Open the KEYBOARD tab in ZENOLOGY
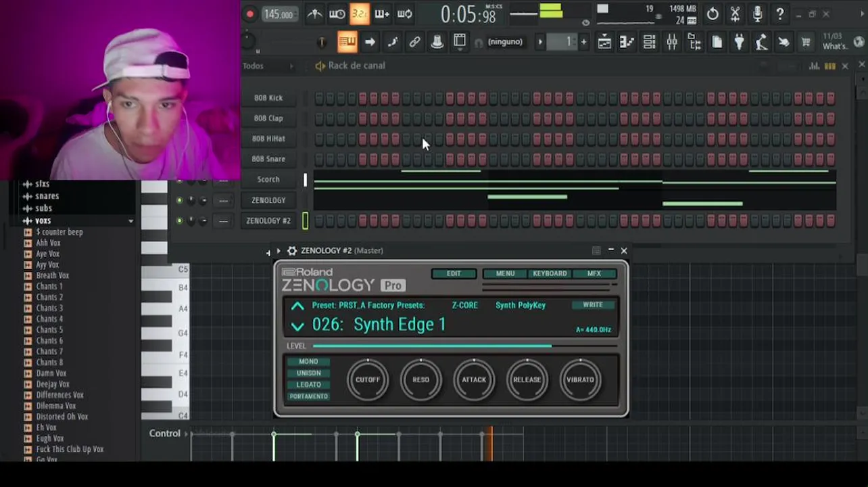This screenshot has width=868, height=487. pos(550,274)
